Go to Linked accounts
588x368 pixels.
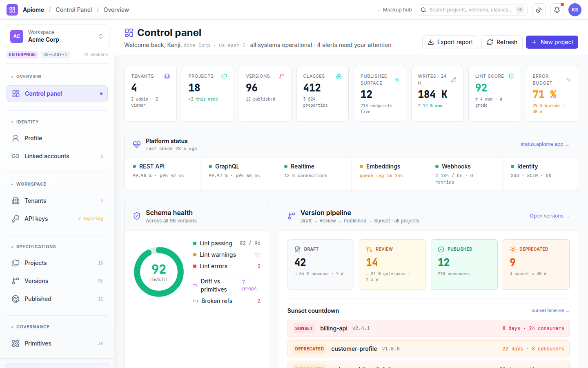tap(57, 156)
